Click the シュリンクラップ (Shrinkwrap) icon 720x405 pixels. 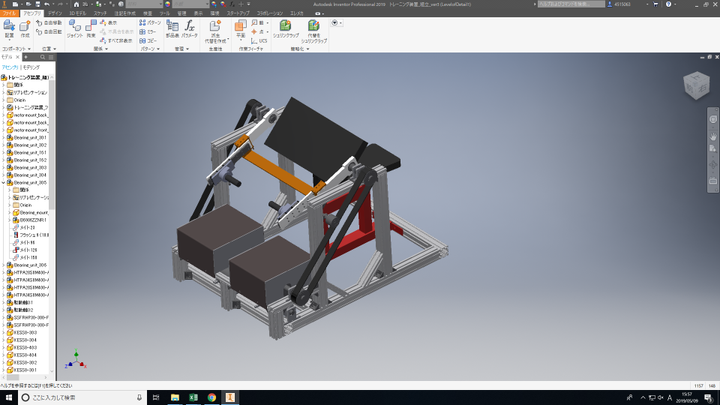click(284, 28)
